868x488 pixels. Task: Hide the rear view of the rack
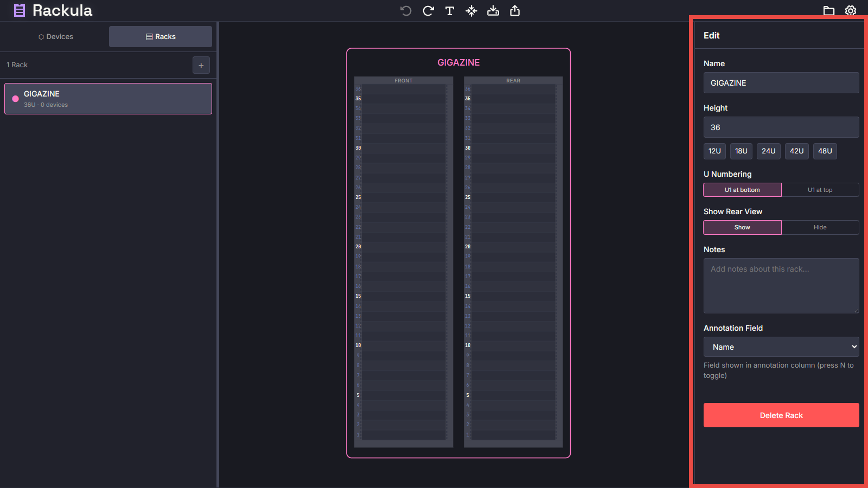[820, 227]
